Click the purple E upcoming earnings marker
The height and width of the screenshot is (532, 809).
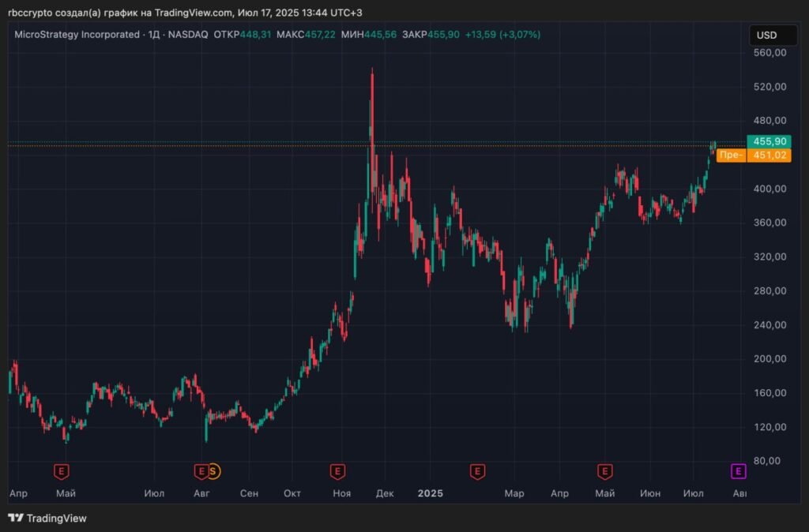point(739,471)
